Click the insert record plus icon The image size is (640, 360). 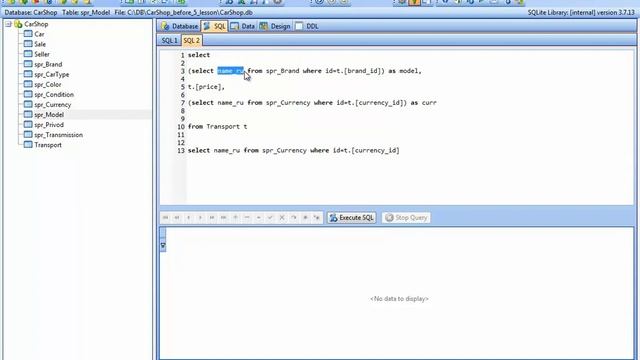pyautogui.click(x=235, y=218)
